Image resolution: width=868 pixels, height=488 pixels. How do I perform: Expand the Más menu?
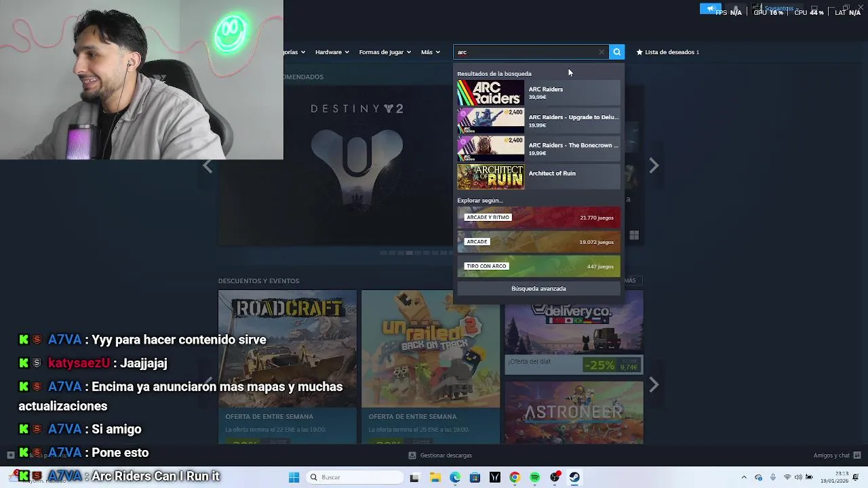(431, 52)
